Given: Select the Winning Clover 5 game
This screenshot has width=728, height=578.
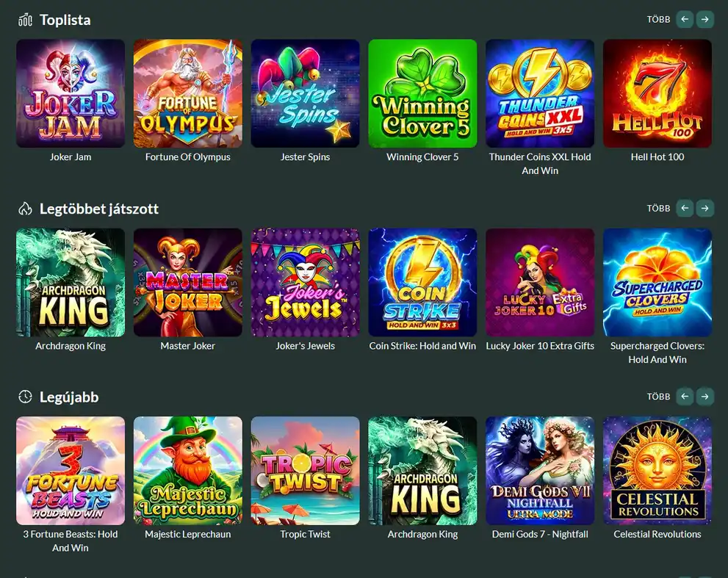Looking at the screenshot, I should tap(422, 93).
